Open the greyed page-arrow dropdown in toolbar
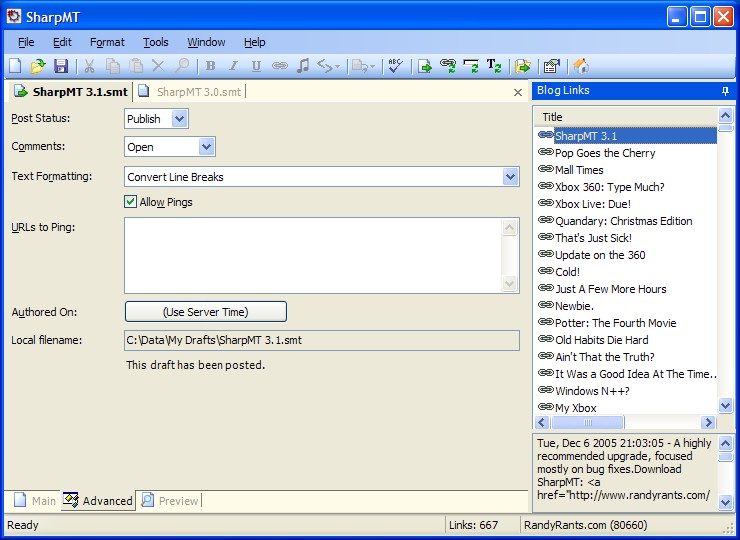 click(x=364, y=66)
